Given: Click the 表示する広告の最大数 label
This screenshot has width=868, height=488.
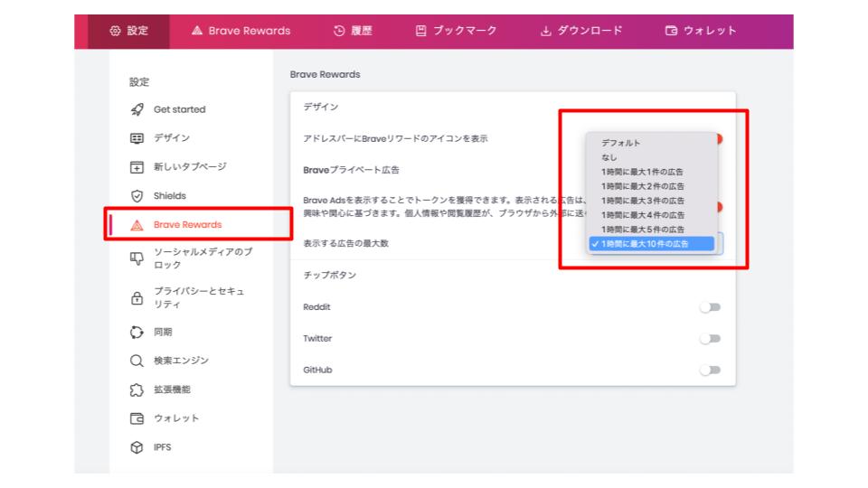Looking at the screenshot, I should tap(345, 243).
